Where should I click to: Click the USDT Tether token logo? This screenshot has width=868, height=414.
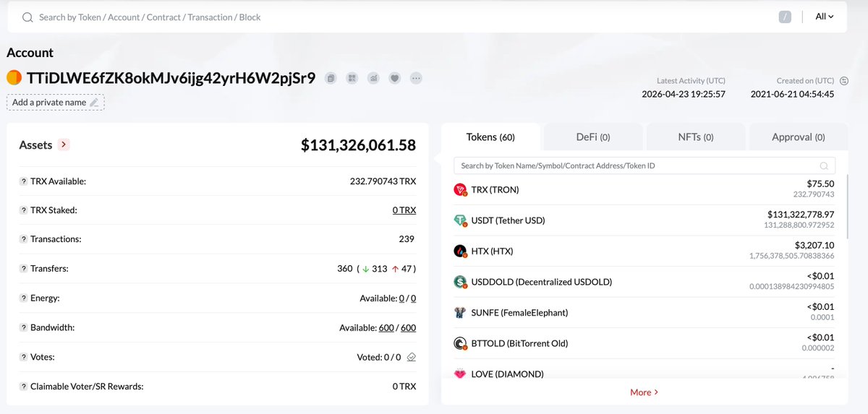pos(461,220)
